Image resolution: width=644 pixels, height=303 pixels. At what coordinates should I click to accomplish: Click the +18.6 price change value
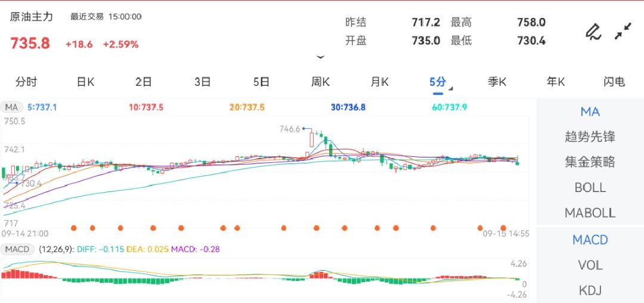(x=79, y=44)
